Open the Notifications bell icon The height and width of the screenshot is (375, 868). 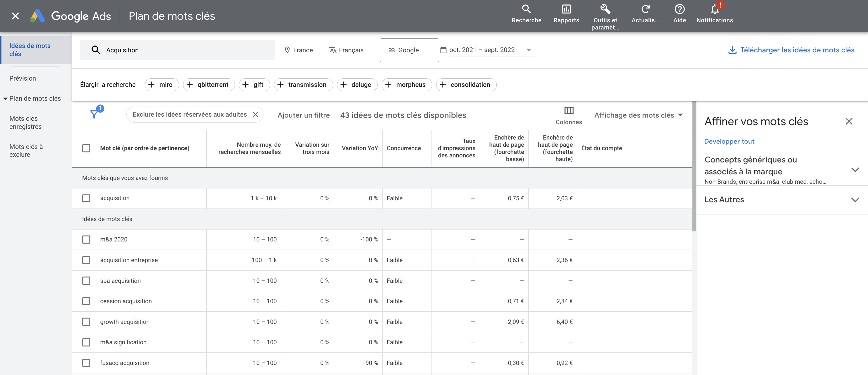click(714, 9)
